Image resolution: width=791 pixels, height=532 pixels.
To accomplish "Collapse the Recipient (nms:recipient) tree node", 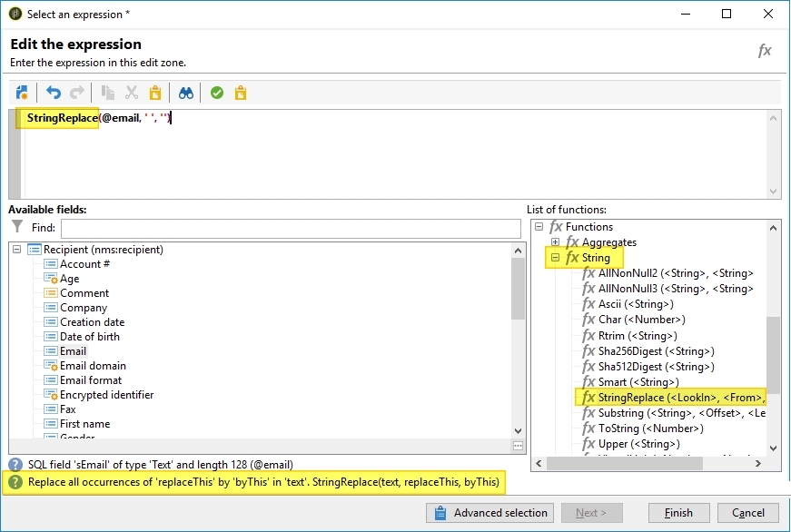I will click(x=16, y=250).
